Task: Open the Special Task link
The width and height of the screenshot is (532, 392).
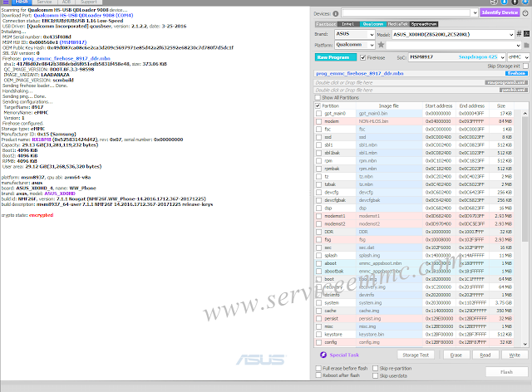Action: click(344, 355)
